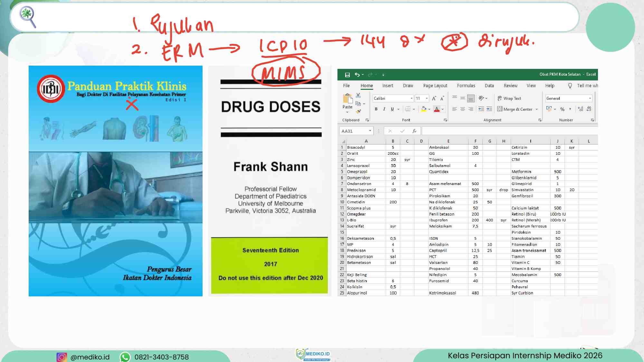
Task: Click in the Excel formula bar
Action: [x=510, y=131]
